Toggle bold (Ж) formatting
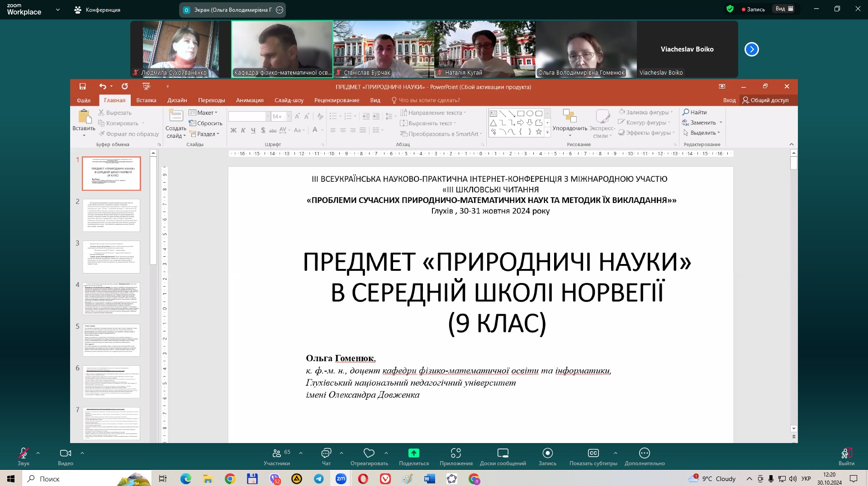This screenshot has height=486, width=868. (x=233, y=130)
